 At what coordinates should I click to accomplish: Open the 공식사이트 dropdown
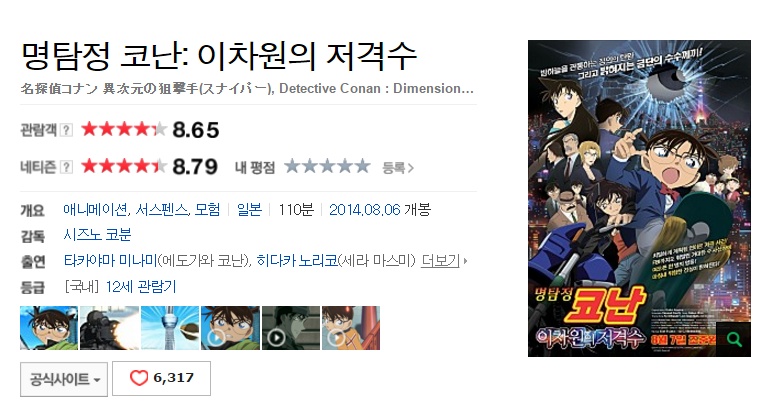coord(64,379)
